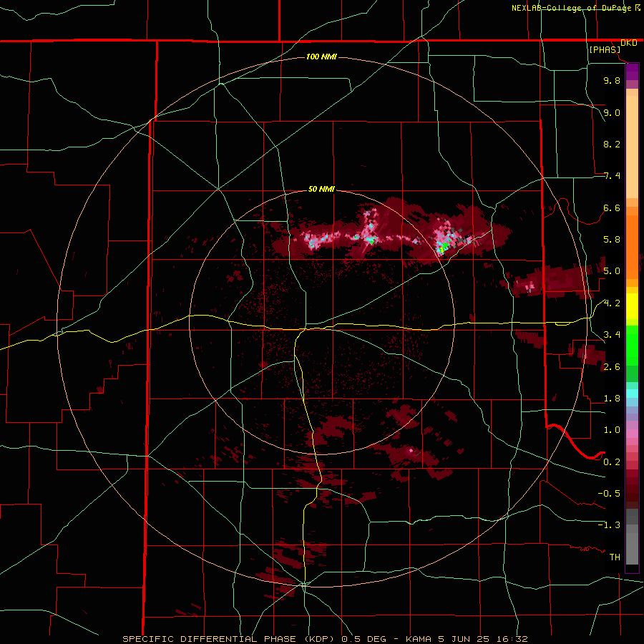644x644 pixels.
Task: Click the '5 JUN 25' date text
Action: click(x=466, y=639)
